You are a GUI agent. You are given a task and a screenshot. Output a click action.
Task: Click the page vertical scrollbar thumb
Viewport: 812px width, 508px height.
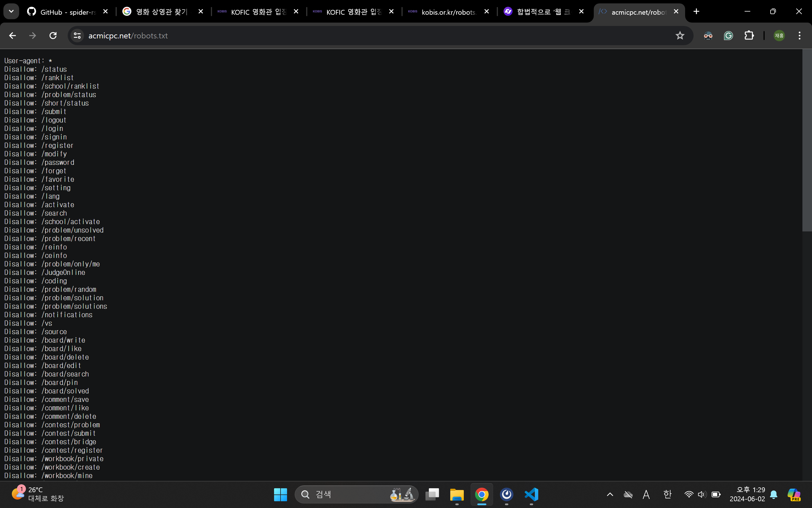[x=807, y=141]
